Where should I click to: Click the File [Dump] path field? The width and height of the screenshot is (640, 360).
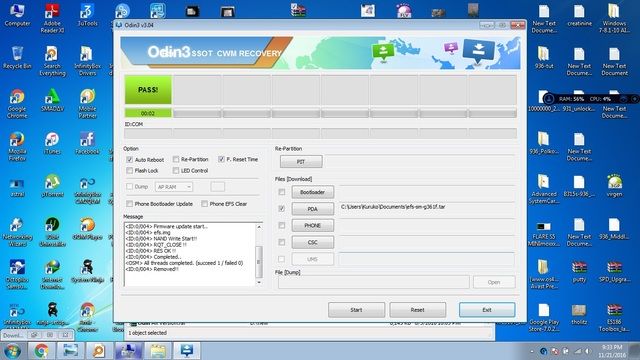tap(373, 282)
